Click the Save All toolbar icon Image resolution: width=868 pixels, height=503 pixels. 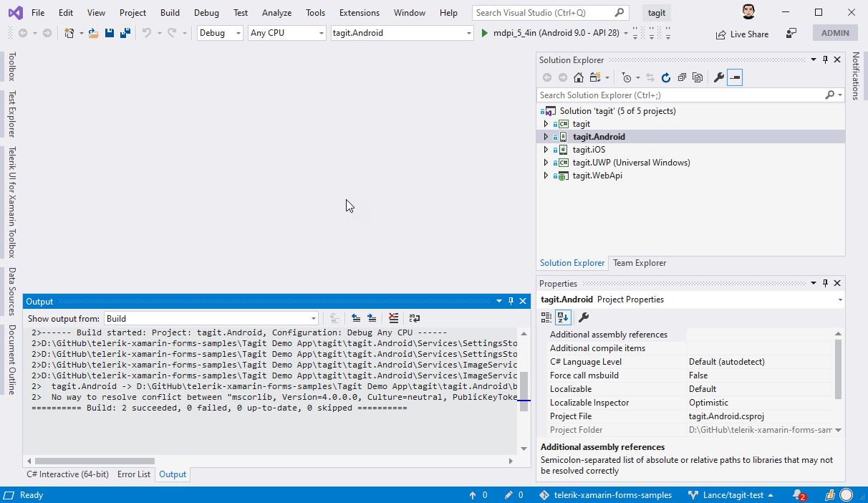[x=125, y=33]
